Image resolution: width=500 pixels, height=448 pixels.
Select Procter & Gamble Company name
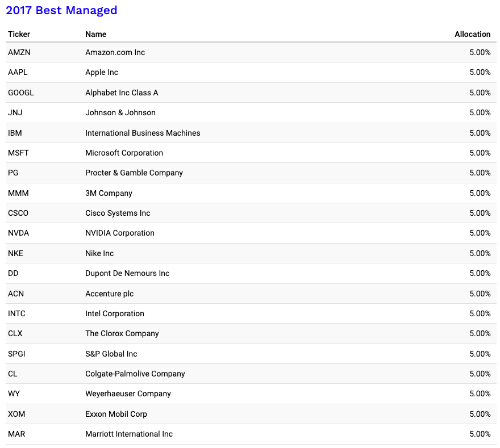pyautogui.click(x=134, y=173)
